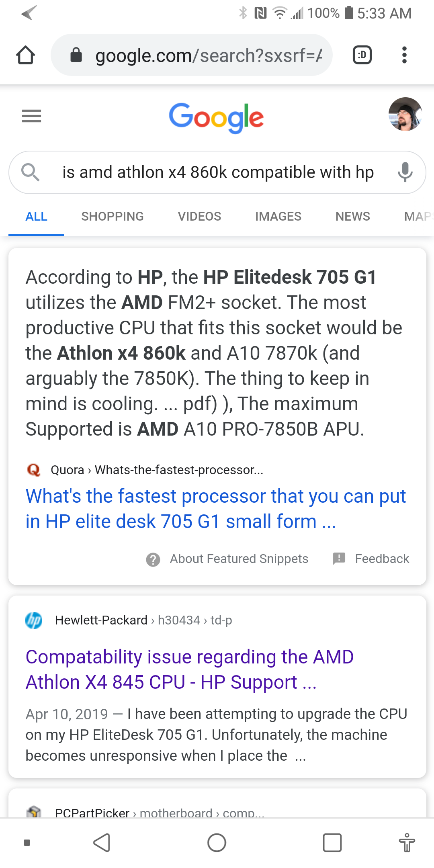Open Chrome three-dot overflow menu
This screenshot has width=434, height=868.
pyautogui.click(x=404, y=55)
